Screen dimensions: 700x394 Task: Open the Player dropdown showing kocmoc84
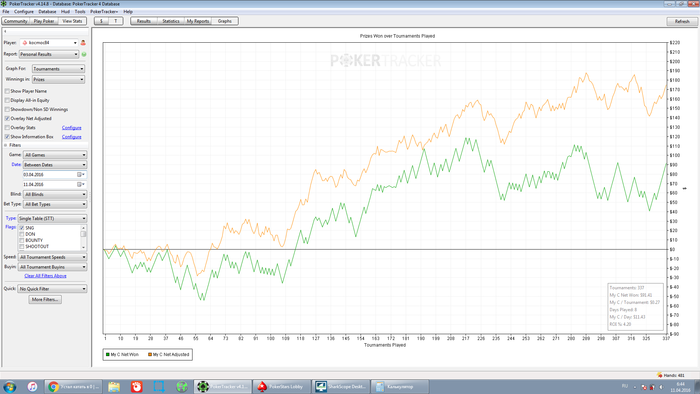pos(49,43)
